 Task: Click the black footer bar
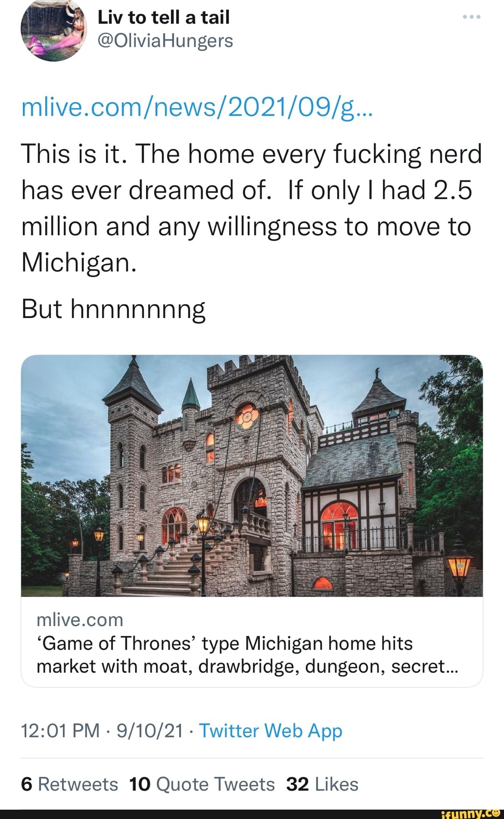[x=210, y=814]
